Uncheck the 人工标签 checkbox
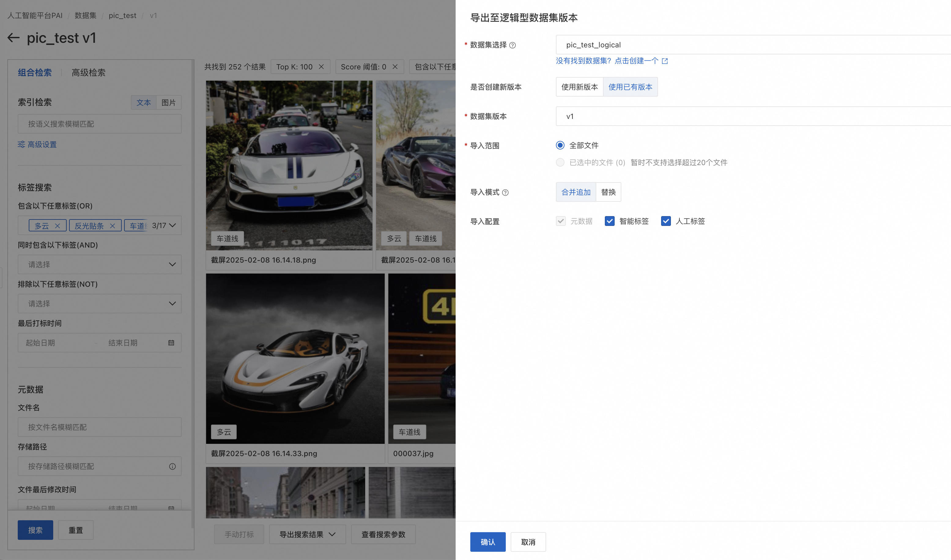This screenshot has height=560, width=951. [666, 221]
